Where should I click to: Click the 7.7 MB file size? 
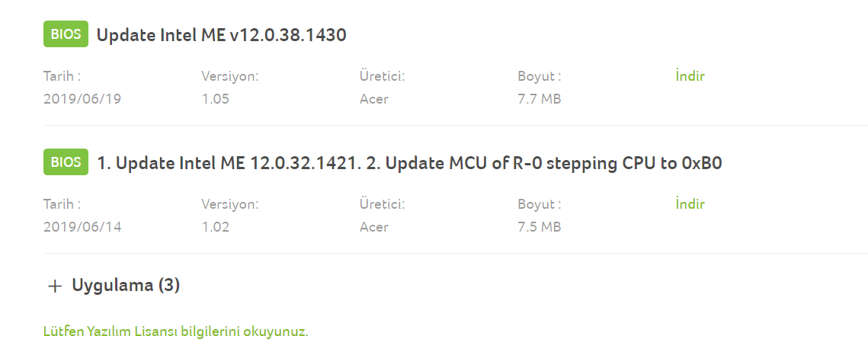pos(539,99)
